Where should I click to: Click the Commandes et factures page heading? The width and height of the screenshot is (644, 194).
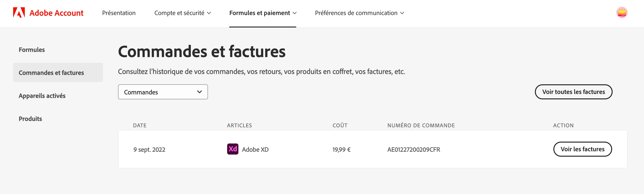(201, 52)
